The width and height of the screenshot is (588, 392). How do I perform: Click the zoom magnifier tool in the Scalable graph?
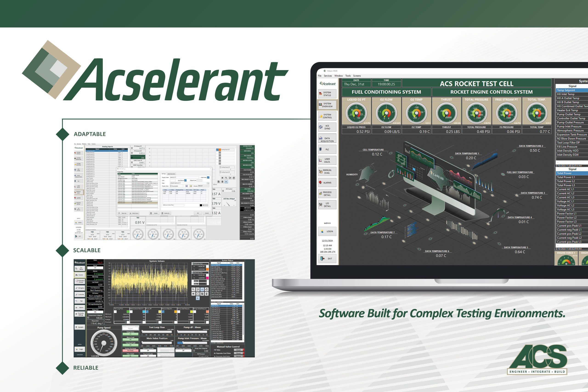(x=193, y=289)
